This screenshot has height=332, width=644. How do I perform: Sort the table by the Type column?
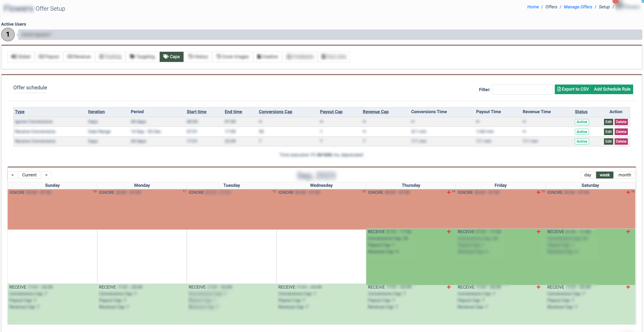[x=20, y=112]
